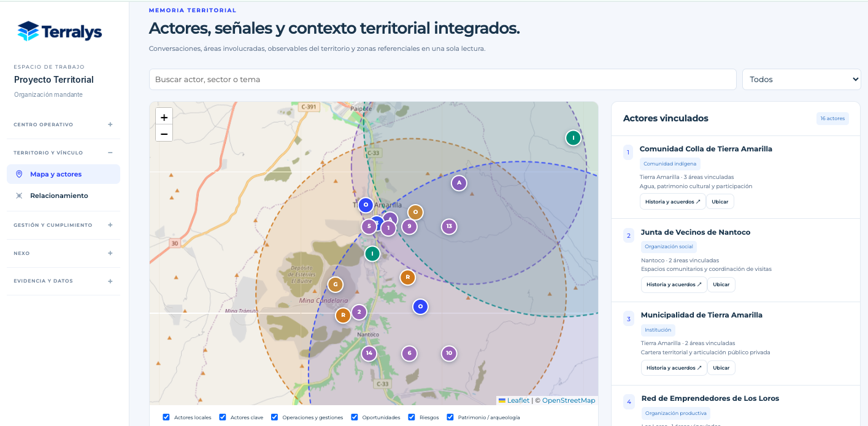Screen dimensions: 868x426
Task: Expand the Nexo section
Action: point(63,253)
